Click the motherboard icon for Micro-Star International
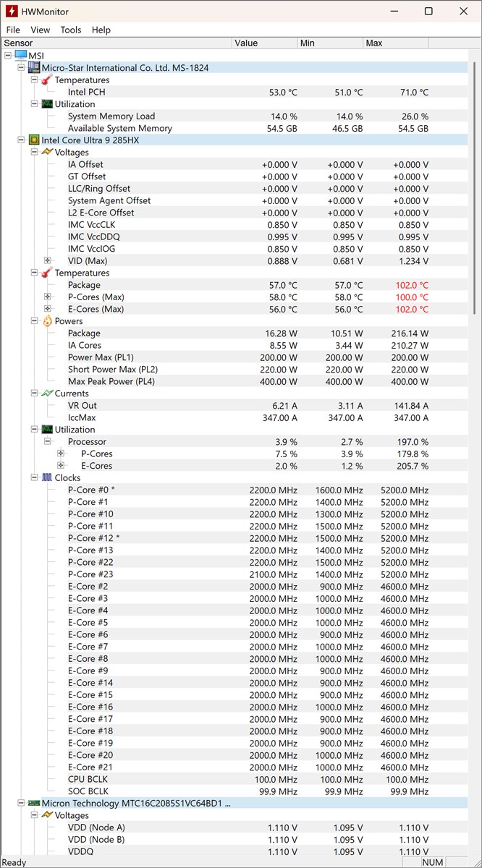 click(x=33, y=68)
